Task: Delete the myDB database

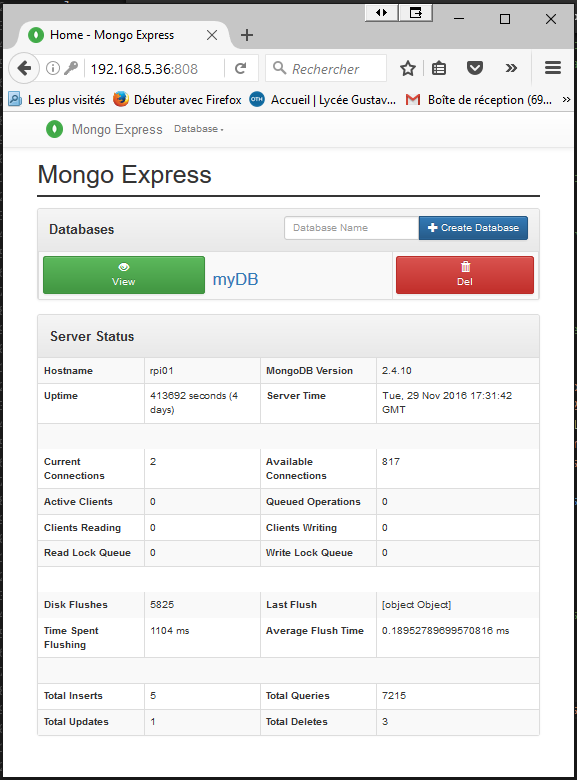Action: coord(465,275)
